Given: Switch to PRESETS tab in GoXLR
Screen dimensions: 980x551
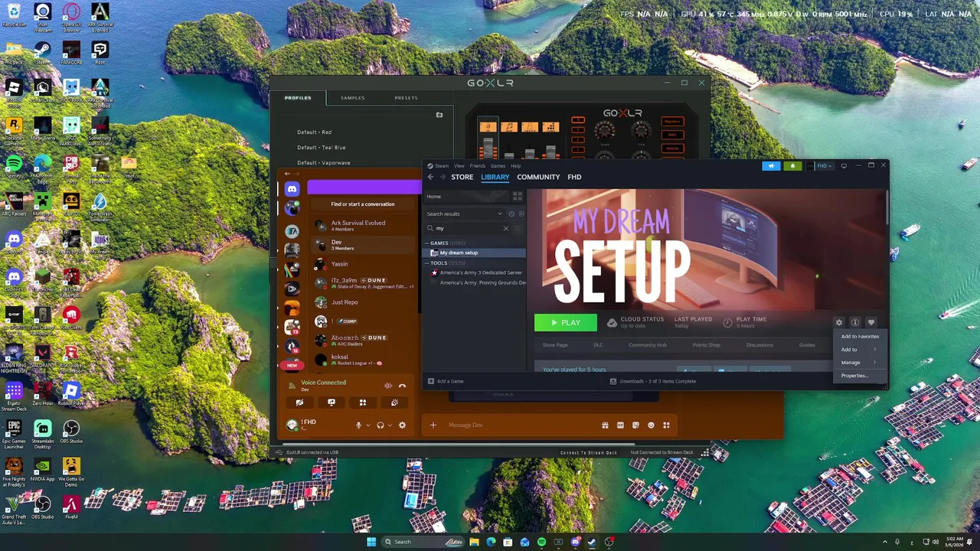Looking at the screenshot, I should click(406, 98).
